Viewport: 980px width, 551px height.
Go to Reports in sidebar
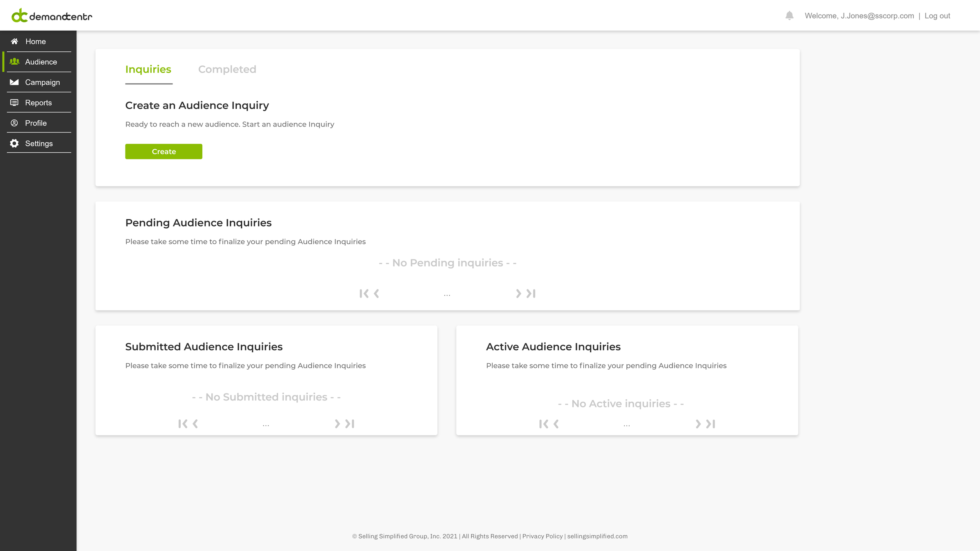[38, 103]
